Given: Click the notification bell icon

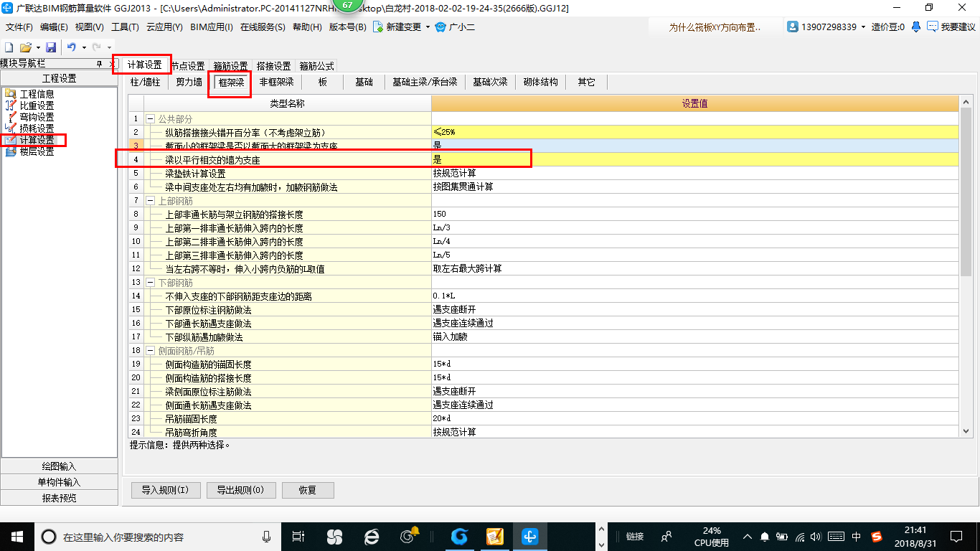Looking at the screenshot, I should (916, 27).
